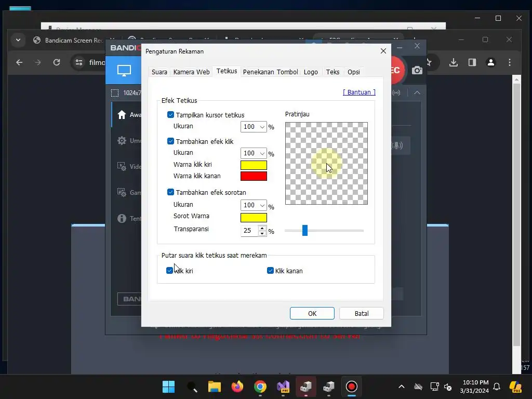Uncheck the Klik kanan sound checkbox
The image size is (532, 399).
tap(270, 270)
